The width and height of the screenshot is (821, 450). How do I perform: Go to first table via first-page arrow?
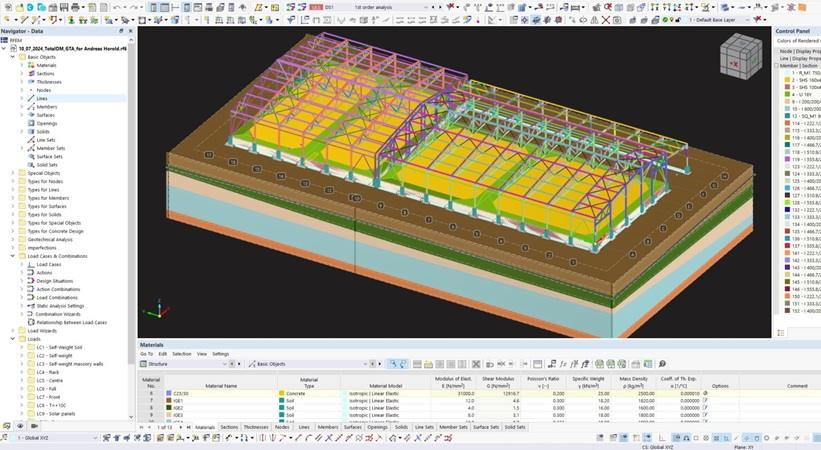141,427
